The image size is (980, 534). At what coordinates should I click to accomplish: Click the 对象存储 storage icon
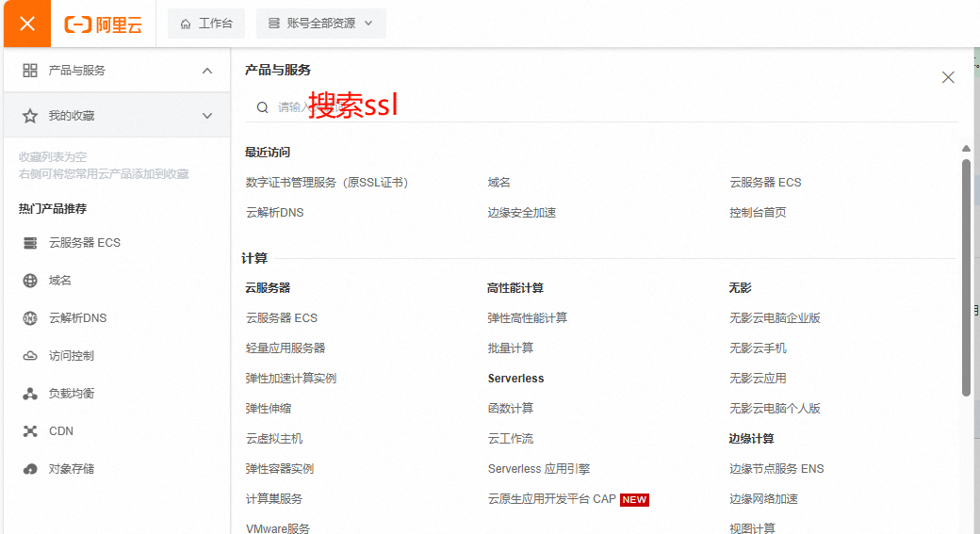30,469
